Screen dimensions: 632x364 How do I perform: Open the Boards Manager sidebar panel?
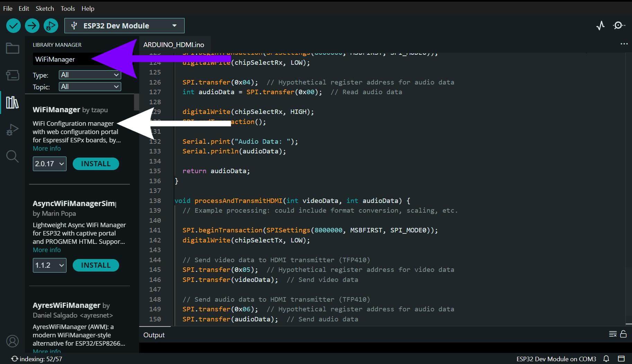point(12,75)
